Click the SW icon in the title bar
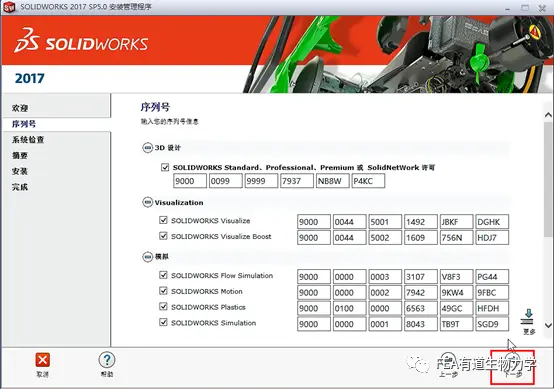The width and height of the screenshot is (554, 389). pyautogui.click(x=9, y=7)
